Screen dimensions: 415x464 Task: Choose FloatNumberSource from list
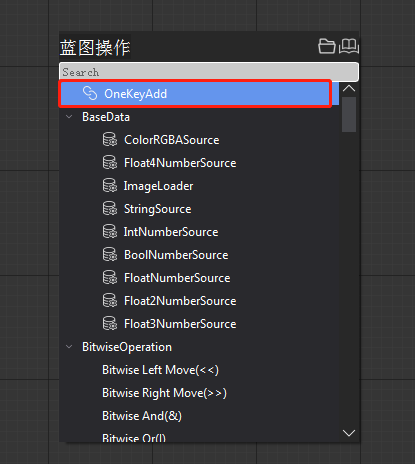click(177, 278)
